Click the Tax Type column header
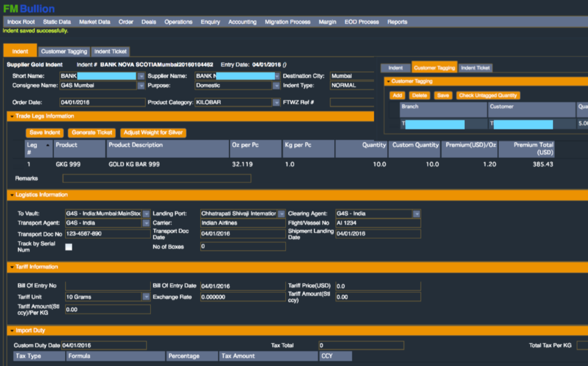The width and height of the screenshot is (588, 366). (40, 356)
